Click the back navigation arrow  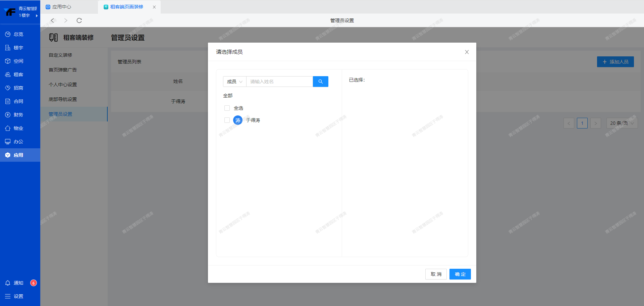coord(52,20)
